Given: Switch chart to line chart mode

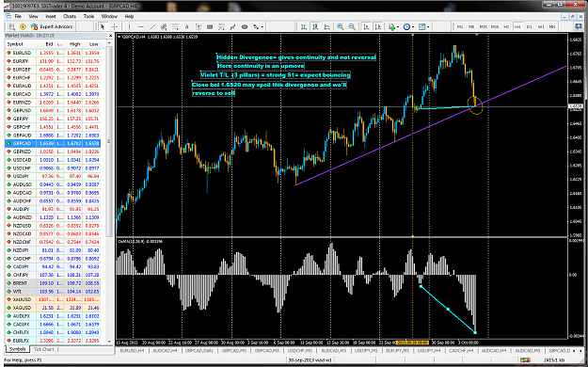Looking at the screenshot, I should tap(327, 26).
